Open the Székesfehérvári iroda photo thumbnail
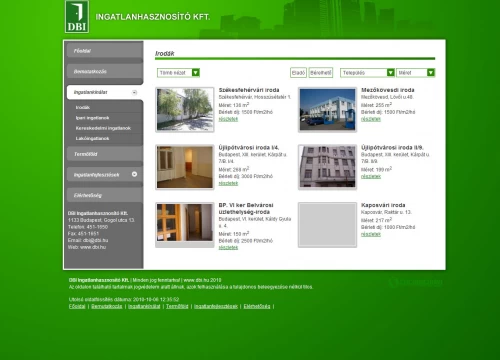 [185, 110]
